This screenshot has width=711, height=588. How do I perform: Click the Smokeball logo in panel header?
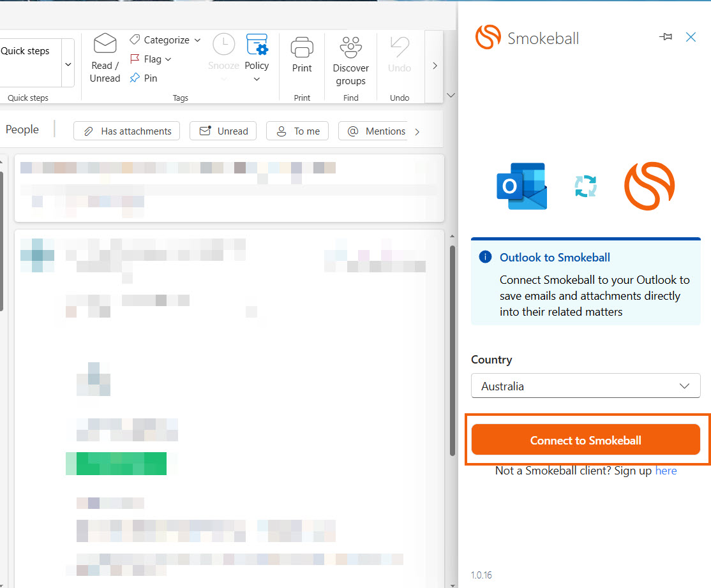click(488, 38)
